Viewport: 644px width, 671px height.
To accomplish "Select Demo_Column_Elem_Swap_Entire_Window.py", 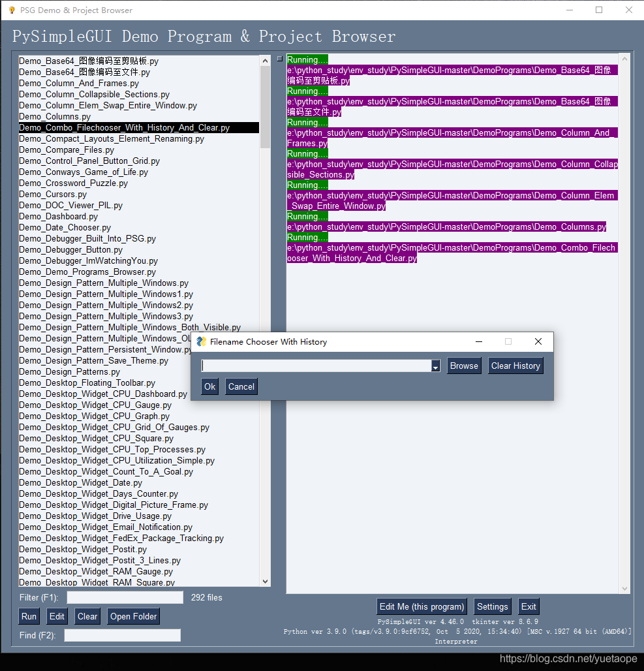I will point(138,106).
